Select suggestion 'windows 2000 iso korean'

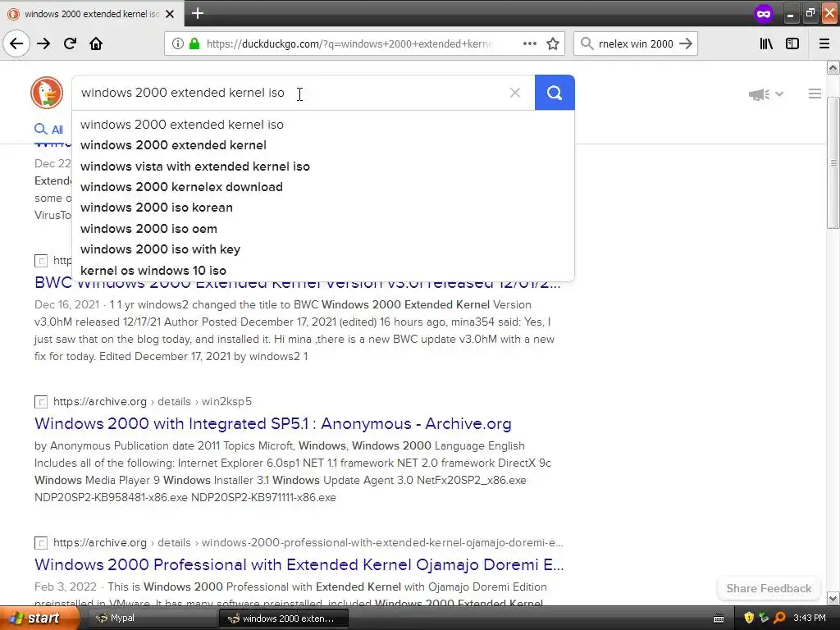[323, 208]
